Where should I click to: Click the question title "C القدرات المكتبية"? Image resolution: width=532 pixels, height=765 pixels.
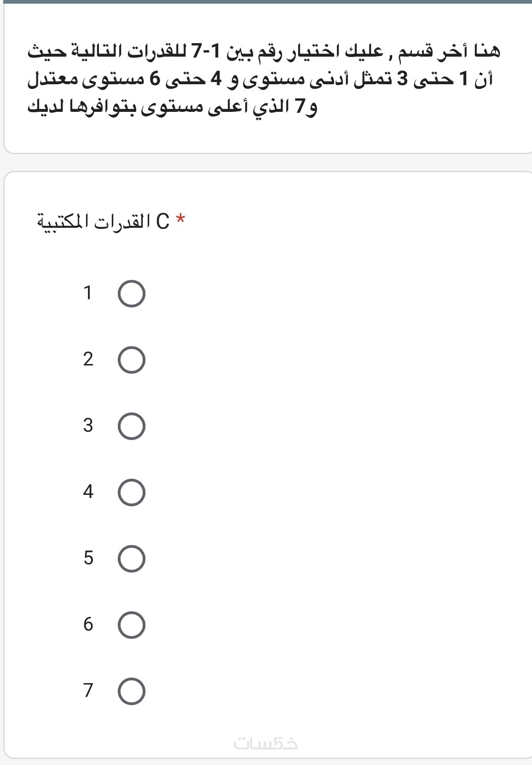(x=104, y=222)
